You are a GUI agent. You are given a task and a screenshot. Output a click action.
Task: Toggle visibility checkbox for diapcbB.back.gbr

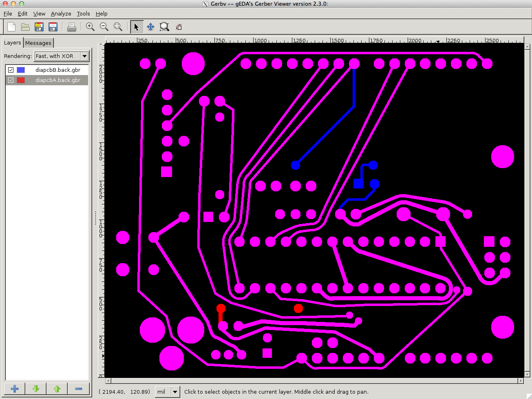[11, 70]
